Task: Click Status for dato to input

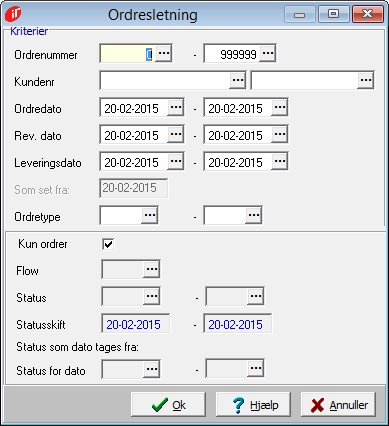Action: tap(227, 369)
